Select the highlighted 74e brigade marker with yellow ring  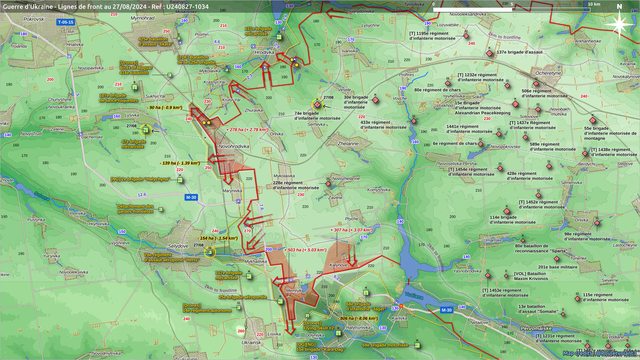click(318, 105)
